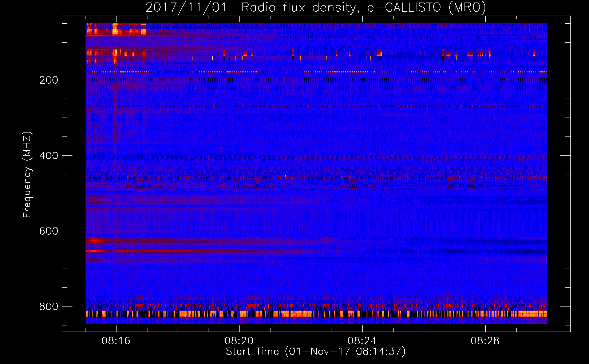Click the 08:28 time tick label

(485, 341)
